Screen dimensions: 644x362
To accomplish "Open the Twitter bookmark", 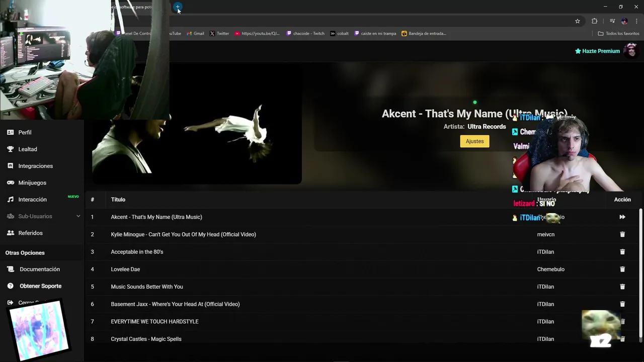I will (x=219, y=34).
